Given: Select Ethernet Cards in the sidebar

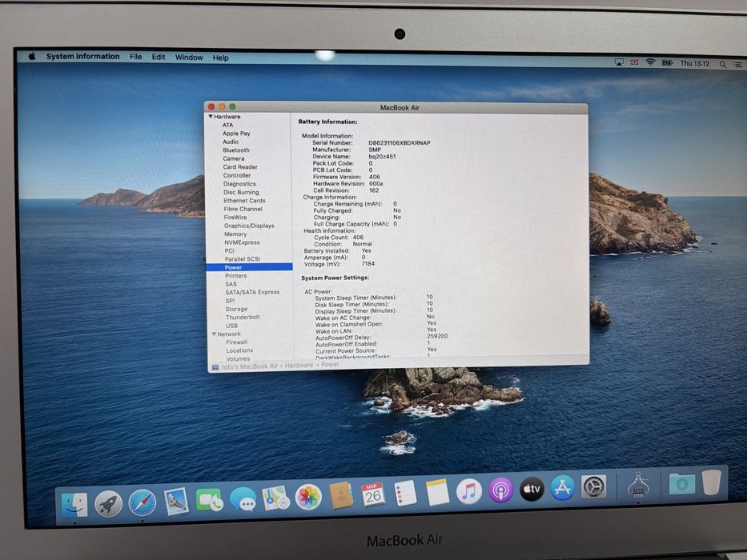Looking at the screenshot, I should click(x=244, y=201).
